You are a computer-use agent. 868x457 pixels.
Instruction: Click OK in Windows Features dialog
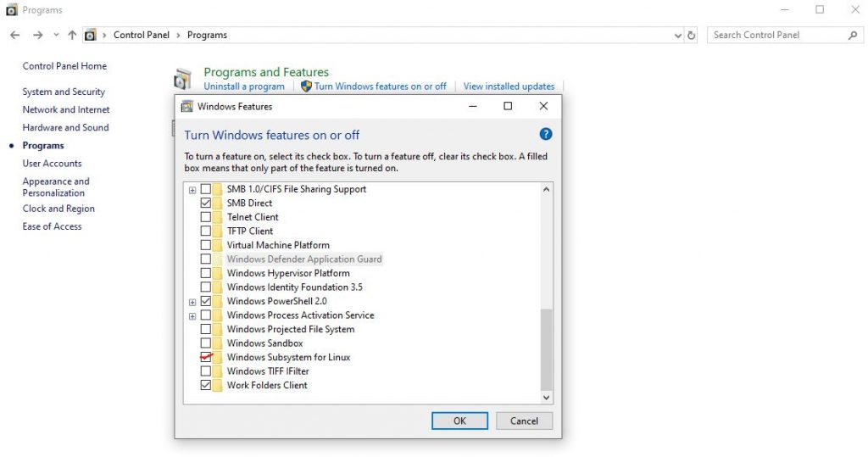click(x=459, y=421)
